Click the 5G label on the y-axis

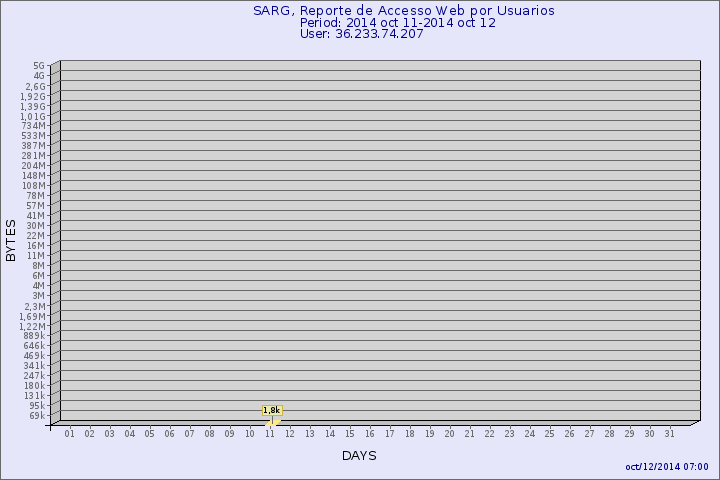click(x=38, y=66)
